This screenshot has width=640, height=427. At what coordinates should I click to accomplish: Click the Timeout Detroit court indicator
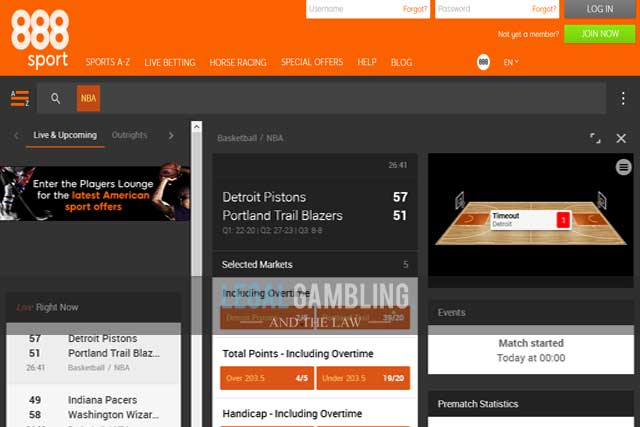[530, 220]
